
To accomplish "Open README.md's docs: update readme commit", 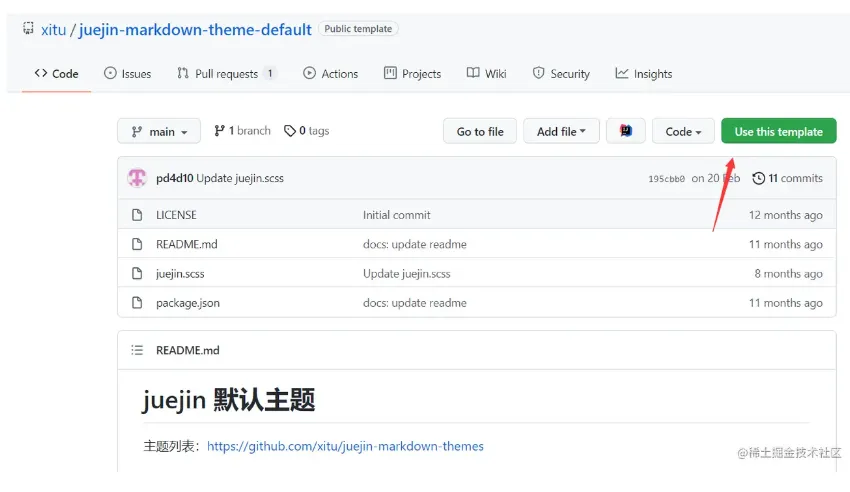I will [x=415, y=244].
